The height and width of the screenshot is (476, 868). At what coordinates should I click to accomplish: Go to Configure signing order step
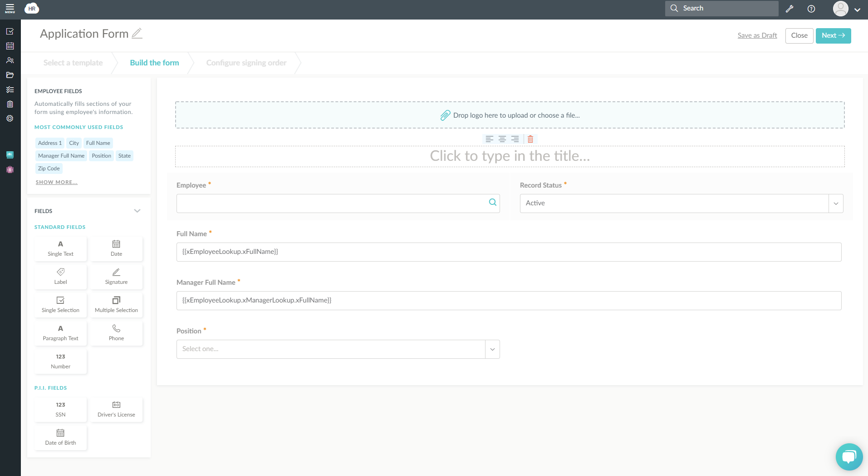[x=246, y=62]
